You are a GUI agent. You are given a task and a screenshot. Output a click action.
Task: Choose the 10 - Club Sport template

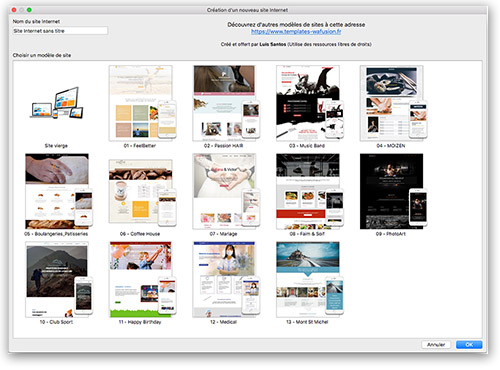(x=59, y=280)
